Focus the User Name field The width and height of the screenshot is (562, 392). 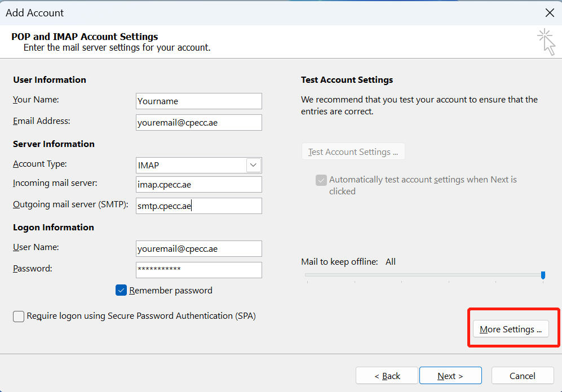pyautogui.click(x=199, y=248)
